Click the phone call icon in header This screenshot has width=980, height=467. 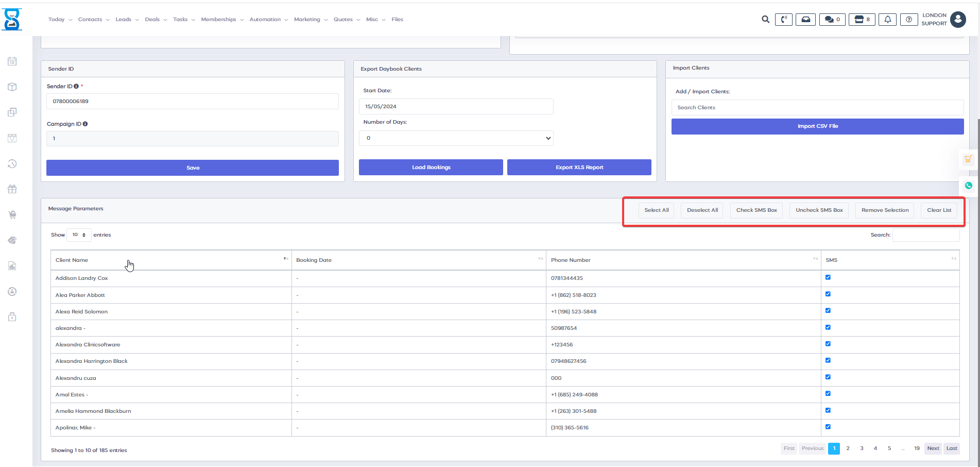pyautogui.click(x=783, y=20)
